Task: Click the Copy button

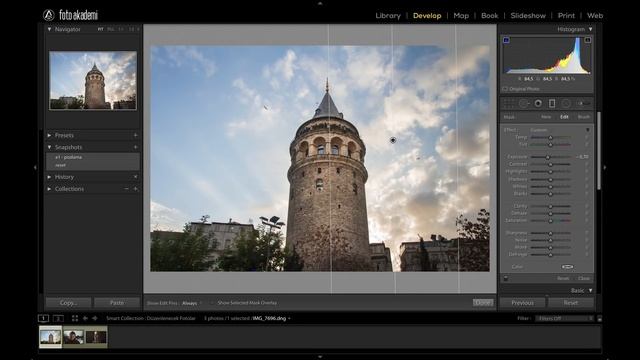Action: pos(68,302)
